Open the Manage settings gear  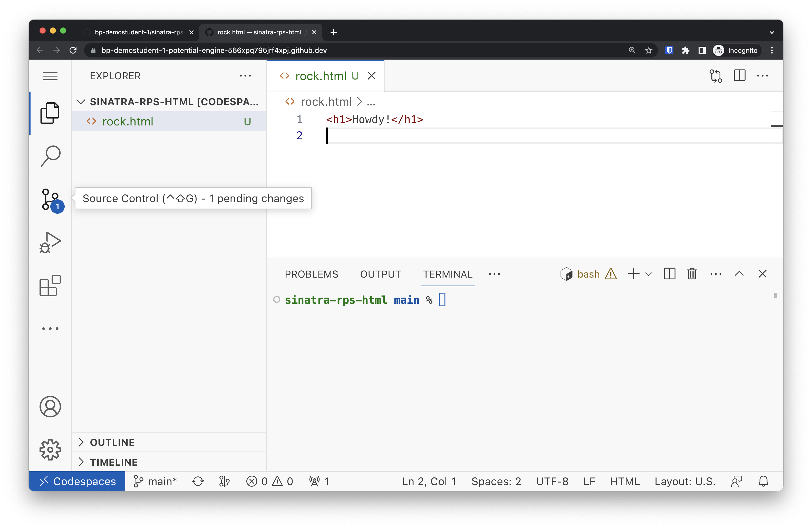pyautogui.click(x=50, y=449)
